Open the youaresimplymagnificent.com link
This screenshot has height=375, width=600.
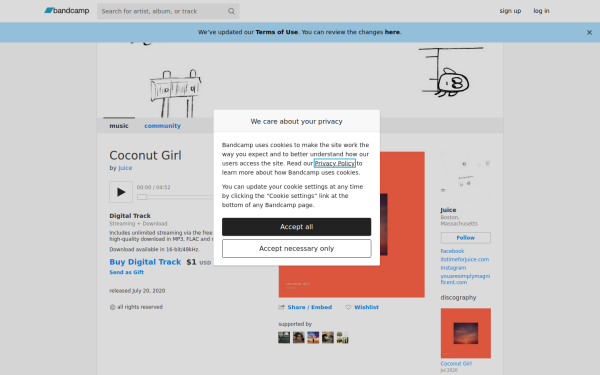[465, 279]
